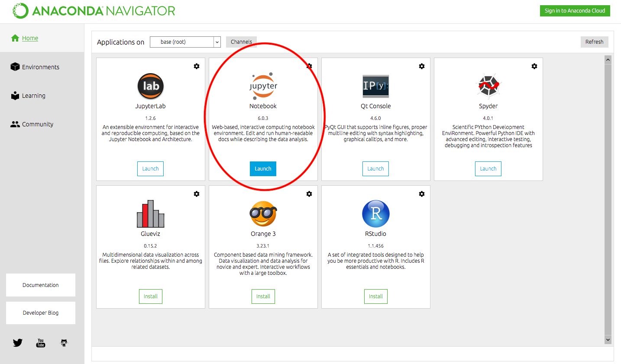The height and width of the screenshot is (364, 621).
Task: Go to the Home tab
Action: pyautogui.click(x=42, y=38)
